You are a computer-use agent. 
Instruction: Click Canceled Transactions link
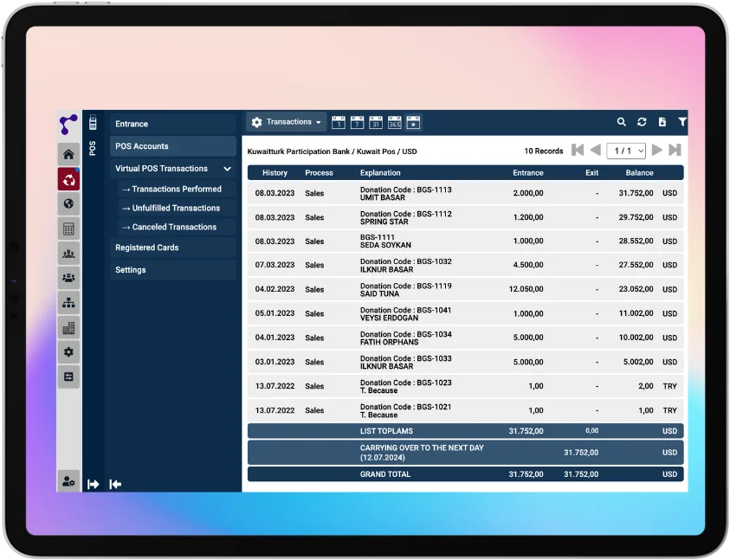[174, 227]
